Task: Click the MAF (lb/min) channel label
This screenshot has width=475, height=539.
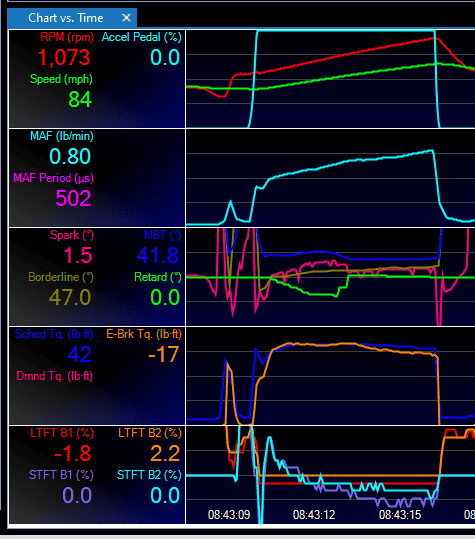Action: point(62,136)
